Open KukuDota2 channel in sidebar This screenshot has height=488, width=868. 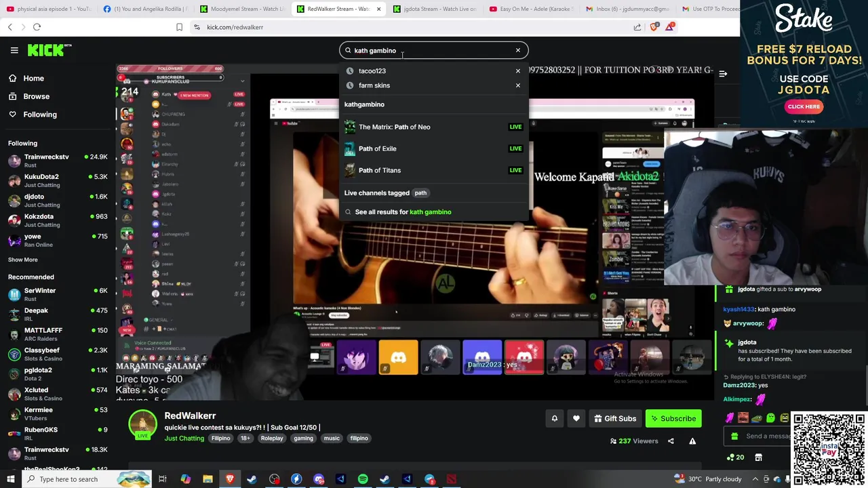[58, 181]
